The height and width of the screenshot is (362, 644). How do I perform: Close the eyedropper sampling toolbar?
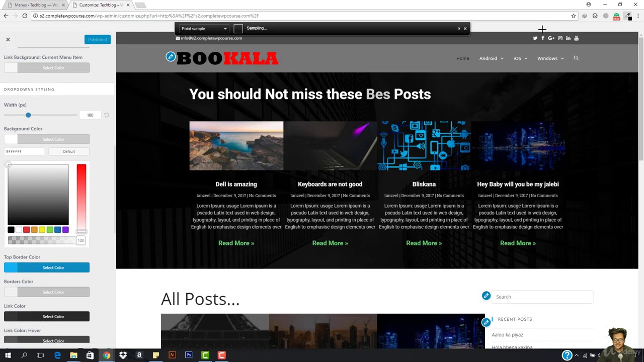pyautogui.click(x=465, y=29)
